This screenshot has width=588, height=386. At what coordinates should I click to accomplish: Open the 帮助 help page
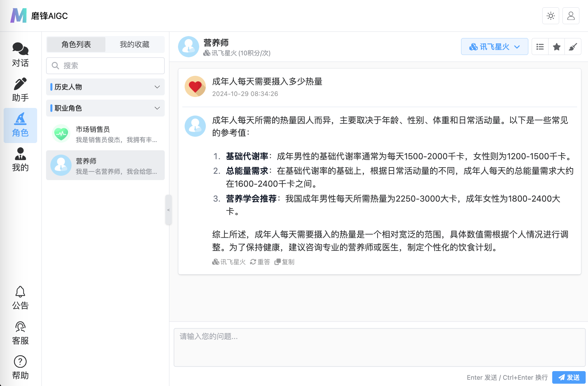(x=20, y=368)
